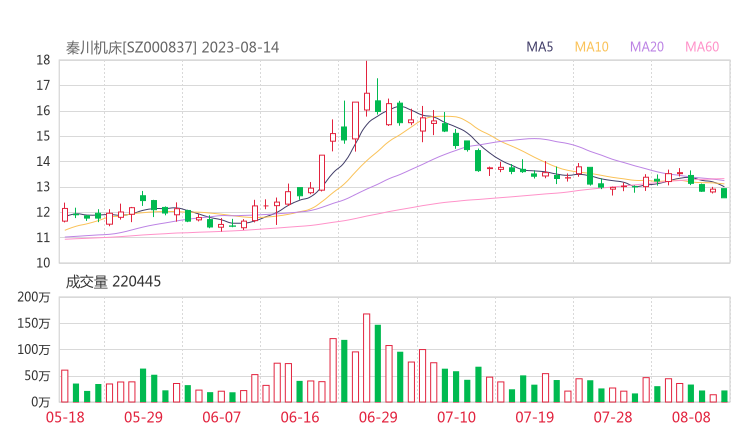Click the 07-28 date label
This screenshot has height=440, width=740.
pos(613,417)
